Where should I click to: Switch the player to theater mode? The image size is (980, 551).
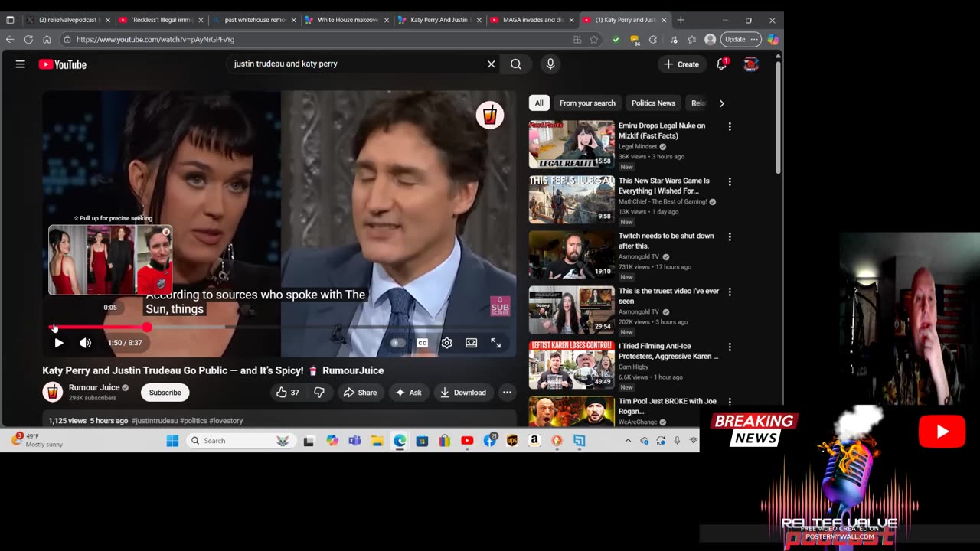(471, 343)
